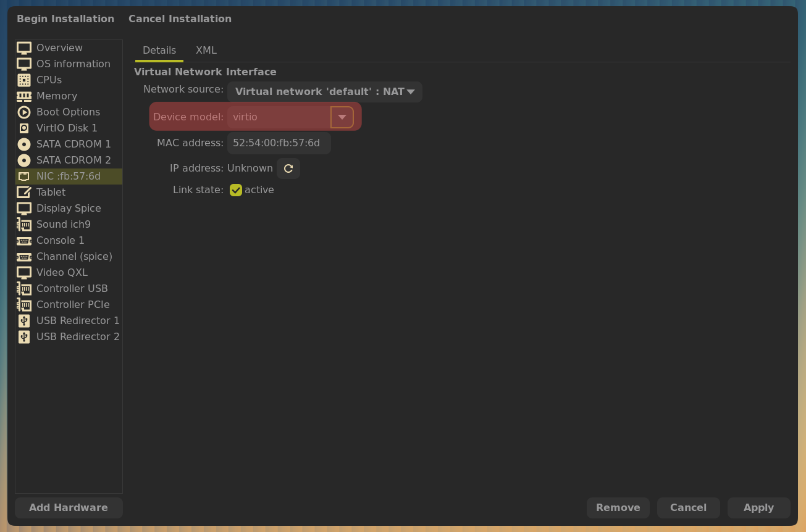
Task: Select the CPUs chip icon
Action: [x=24, y=80]
